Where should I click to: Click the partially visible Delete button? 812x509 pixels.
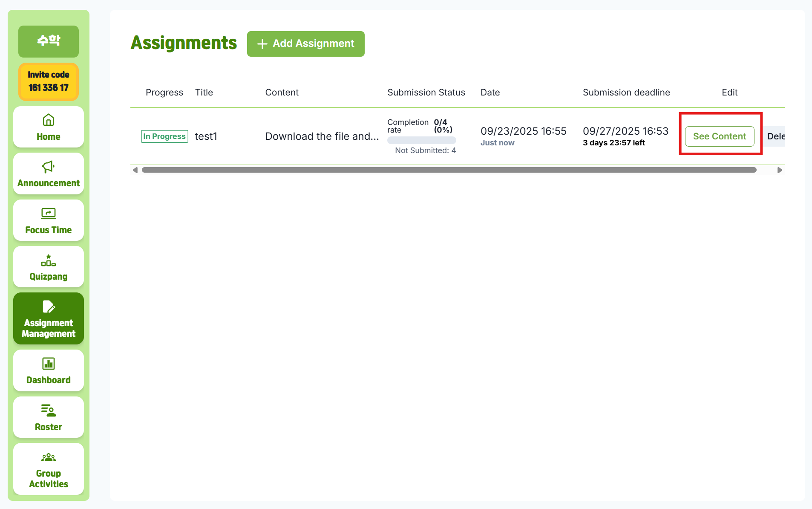775,136
